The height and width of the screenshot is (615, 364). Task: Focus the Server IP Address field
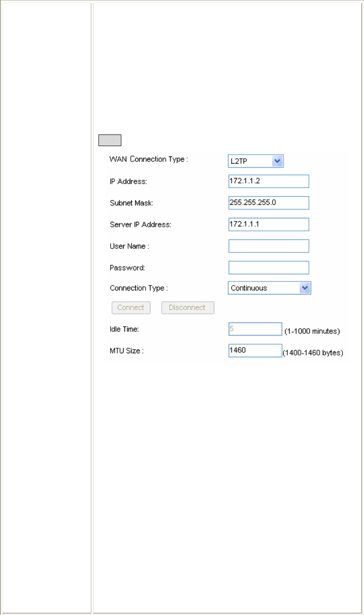pos(269,224)
